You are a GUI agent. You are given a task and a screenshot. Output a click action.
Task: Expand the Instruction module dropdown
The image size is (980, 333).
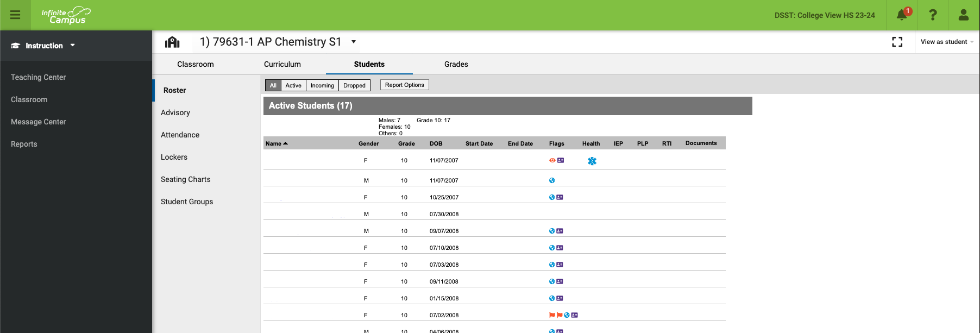(43, 46)
